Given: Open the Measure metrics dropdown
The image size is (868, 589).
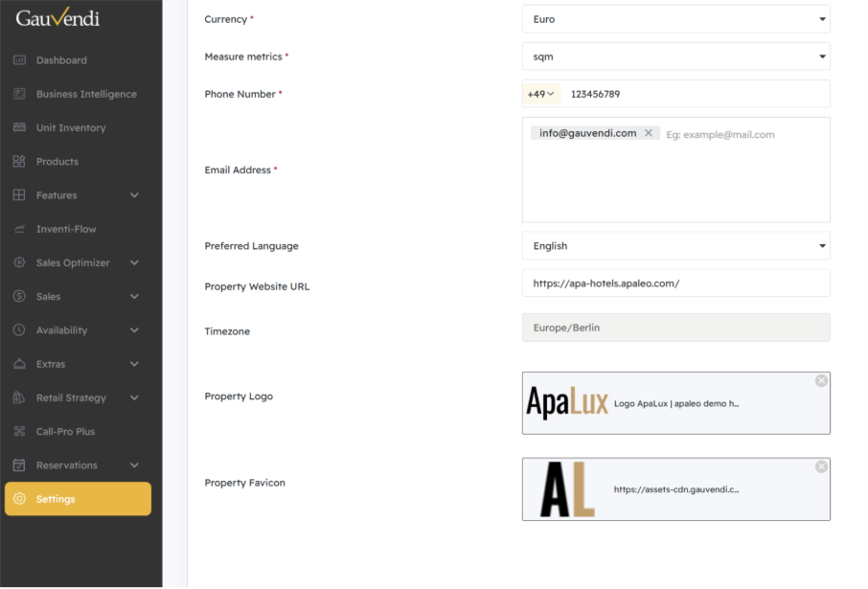Looking at the screenshot, I should pyautogui.click(x=676, y=57).
